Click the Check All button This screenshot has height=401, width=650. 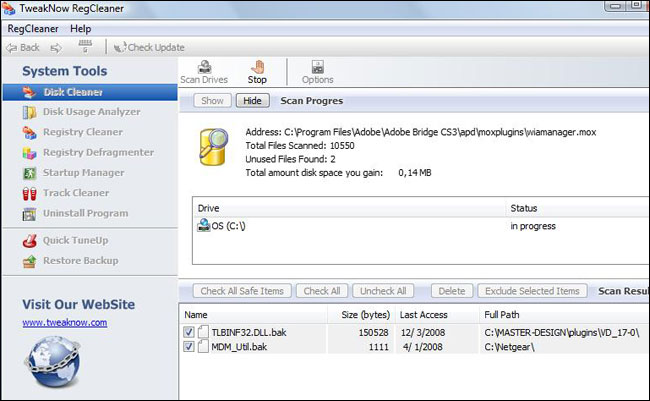coord(322,291)
